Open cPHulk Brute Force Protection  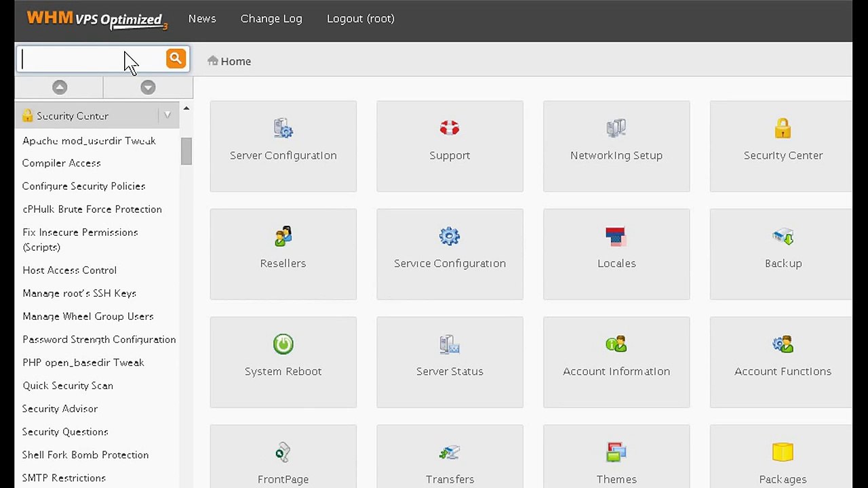92,209
